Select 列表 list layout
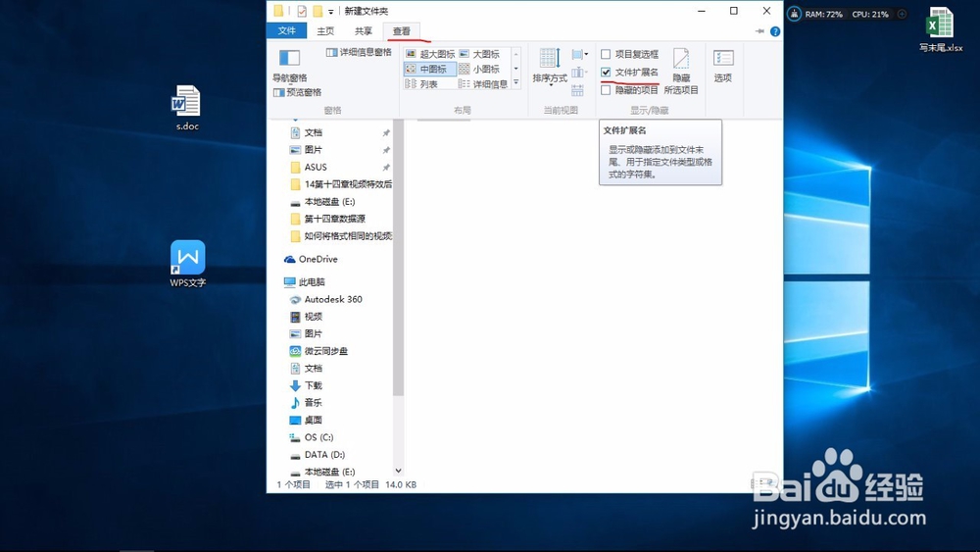980x552 pixels. tap(423, 83)
